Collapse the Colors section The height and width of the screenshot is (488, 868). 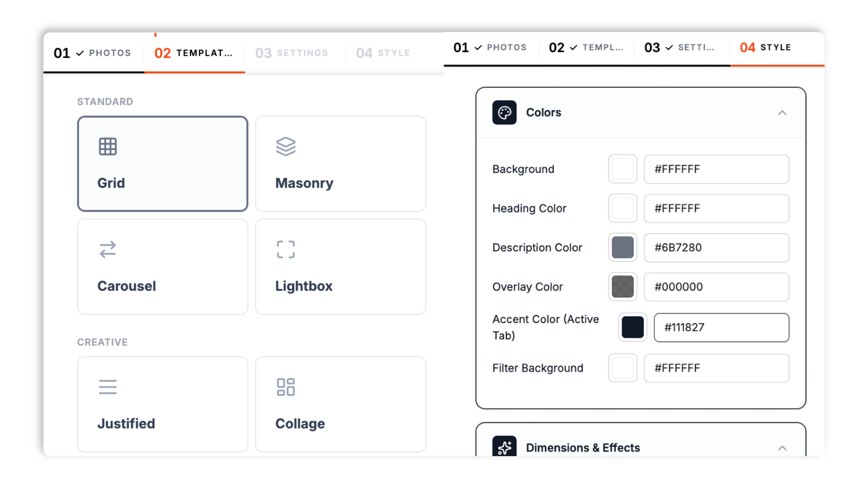point(782,113)
